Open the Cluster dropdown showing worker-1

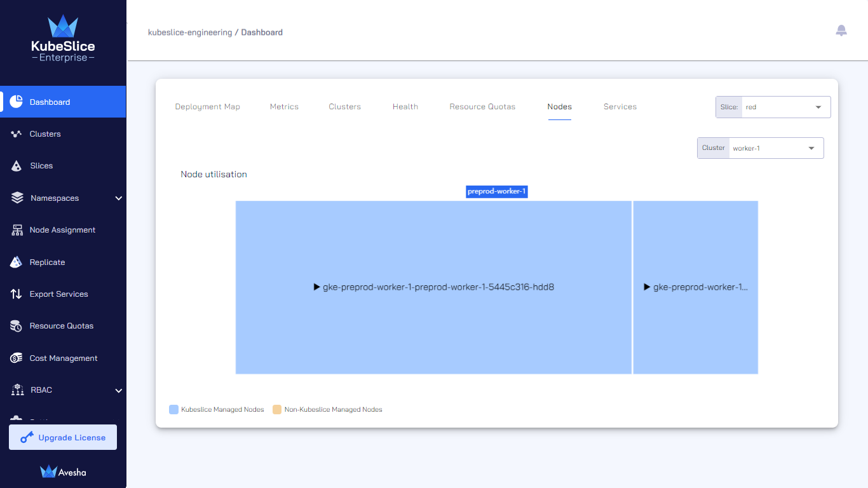tap(760, 148)
